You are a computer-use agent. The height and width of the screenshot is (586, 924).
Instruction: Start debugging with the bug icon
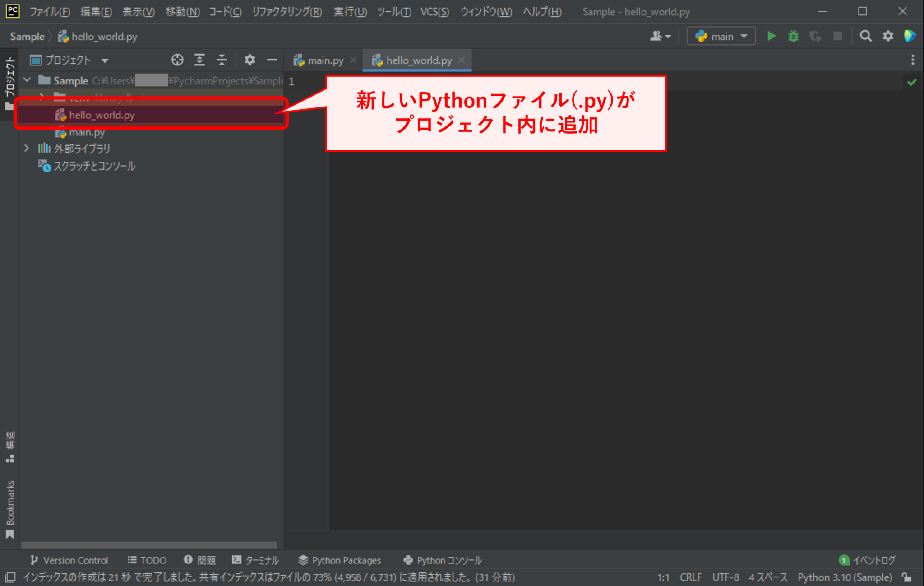[x=793, y=36]
